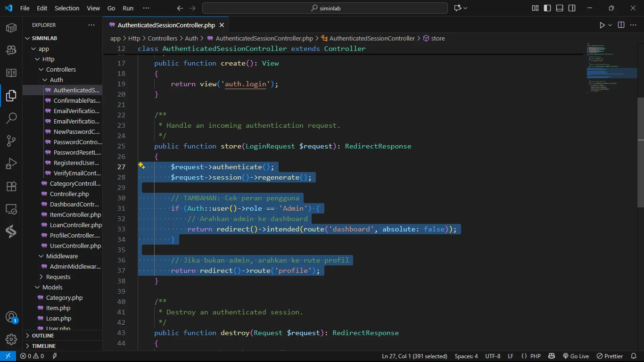The image size is (644, 362).
Task: Open UserController.php from the explorer
Action: [75, 246]
